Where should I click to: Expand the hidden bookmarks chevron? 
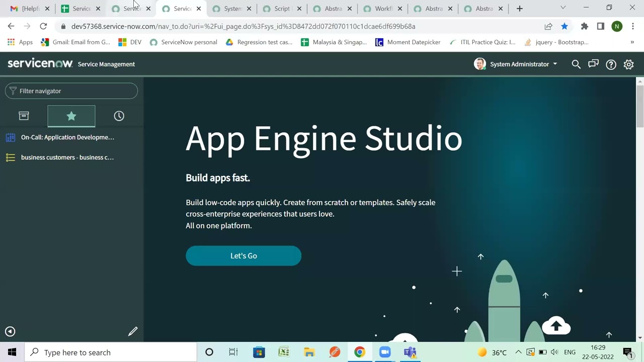coord(632,42)
